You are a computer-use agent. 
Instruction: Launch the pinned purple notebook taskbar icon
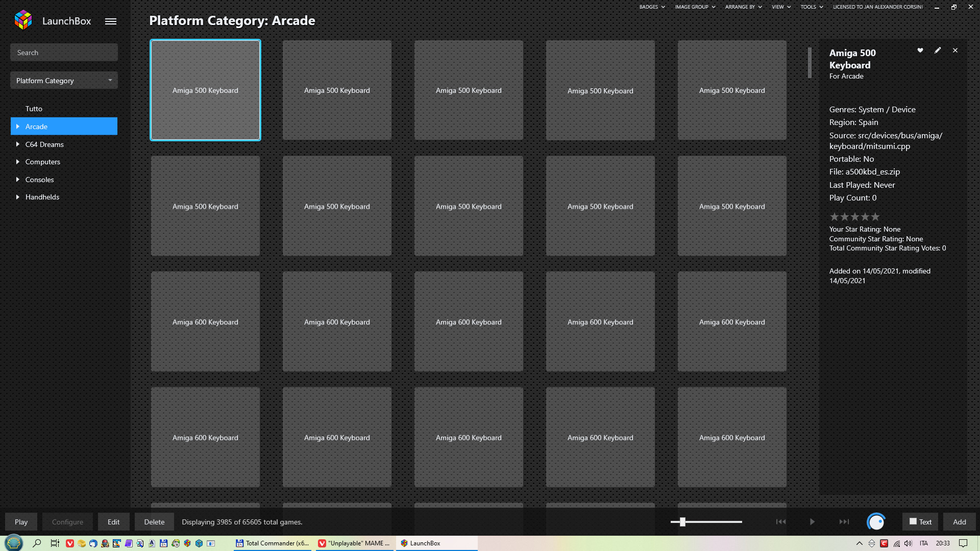tap(129, 543)
